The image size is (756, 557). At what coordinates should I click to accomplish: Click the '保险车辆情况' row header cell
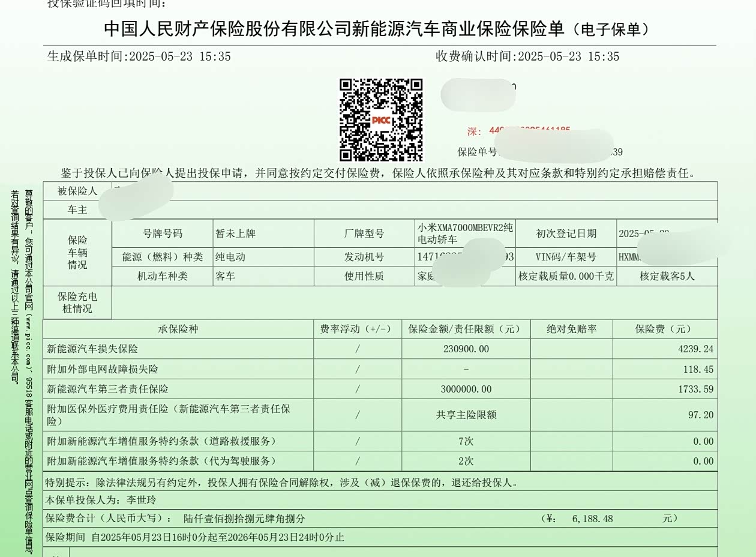[77, 252]
